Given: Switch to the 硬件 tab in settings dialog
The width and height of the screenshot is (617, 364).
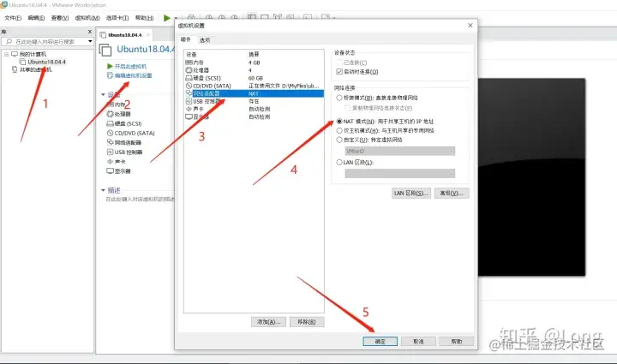Looking at the screenshot, I should tap(186, 39).
